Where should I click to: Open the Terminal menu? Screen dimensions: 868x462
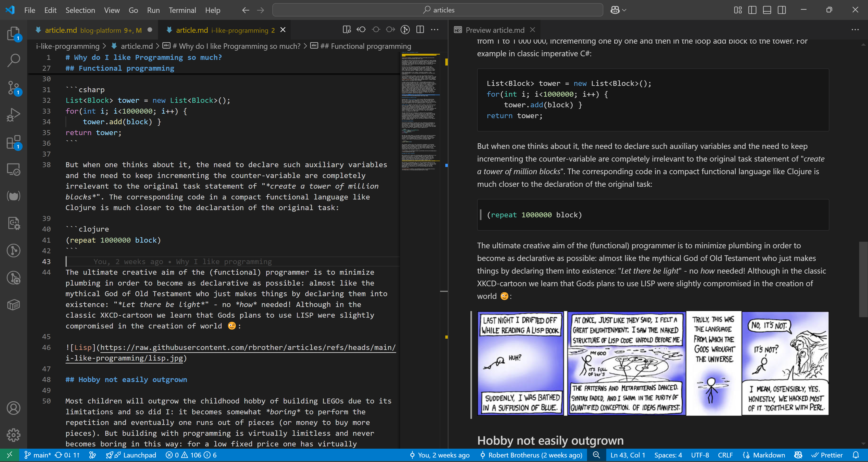(182, 10)
